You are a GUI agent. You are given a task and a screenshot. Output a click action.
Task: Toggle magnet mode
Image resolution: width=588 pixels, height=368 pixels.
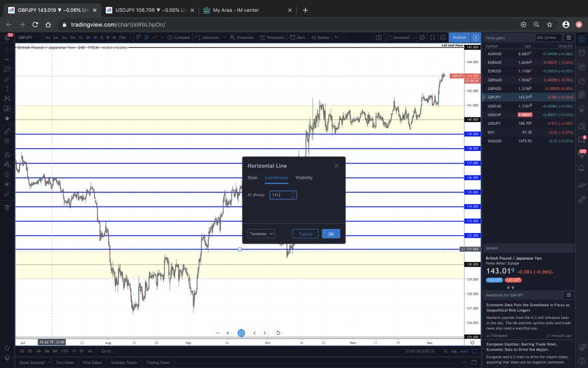7,154
